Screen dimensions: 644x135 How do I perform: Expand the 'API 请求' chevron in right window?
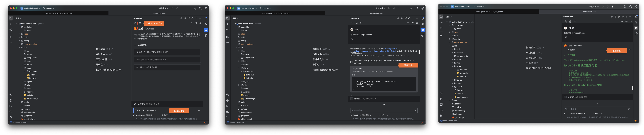click(630, 50)
